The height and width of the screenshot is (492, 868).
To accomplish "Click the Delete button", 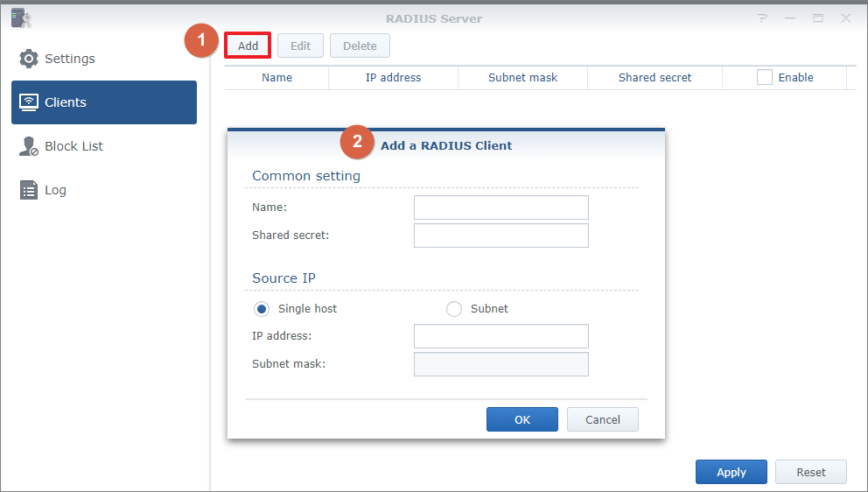I will [x=360, y=46].
